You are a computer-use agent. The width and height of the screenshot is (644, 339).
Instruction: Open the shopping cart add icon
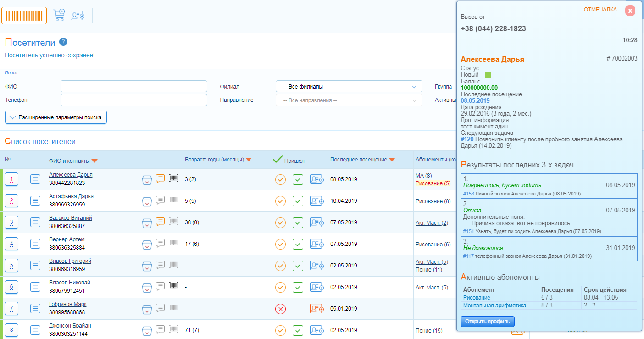pos(59,15)
